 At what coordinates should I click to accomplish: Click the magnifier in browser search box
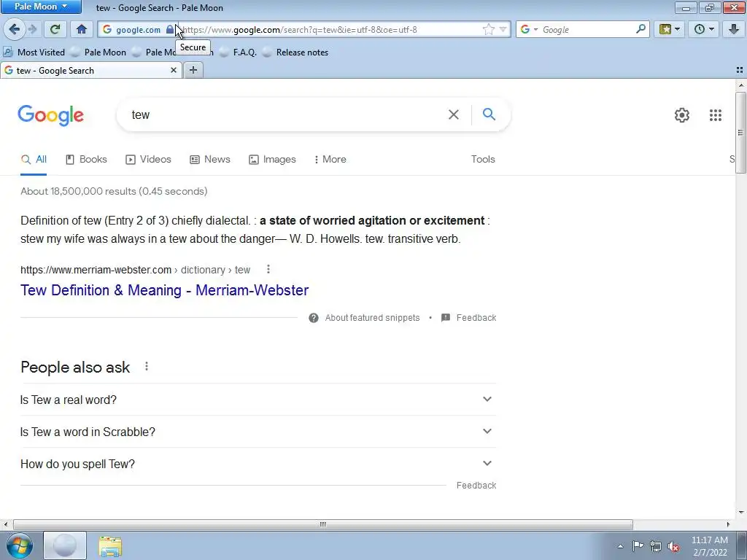(x=640, y=29)
